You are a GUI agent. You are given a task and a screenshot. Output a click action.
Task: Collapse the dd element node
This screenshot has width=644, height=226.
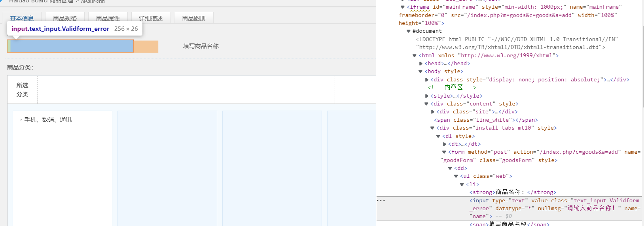coord(450,168)
